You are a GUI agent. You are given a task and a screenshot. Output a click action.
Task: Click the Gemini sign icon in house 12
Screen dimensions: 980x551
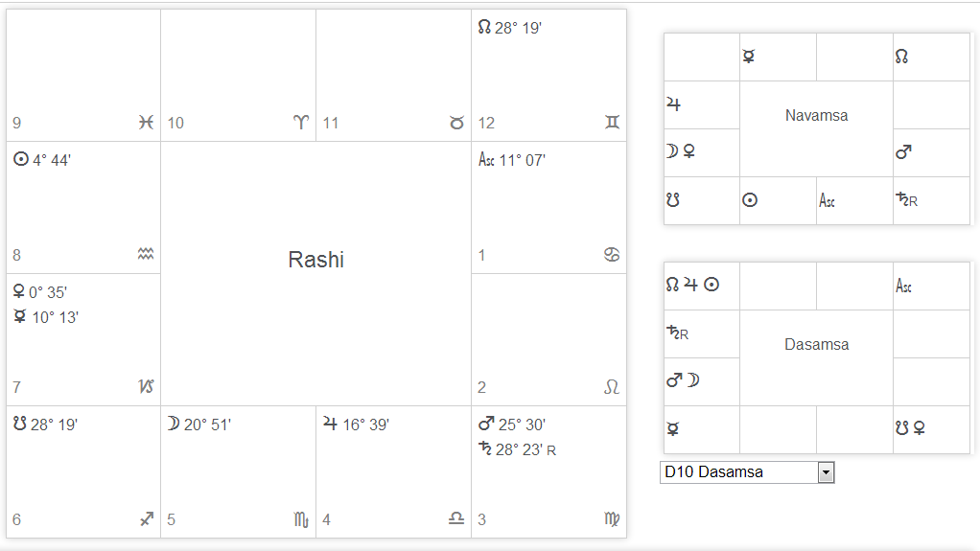(612, 123)
